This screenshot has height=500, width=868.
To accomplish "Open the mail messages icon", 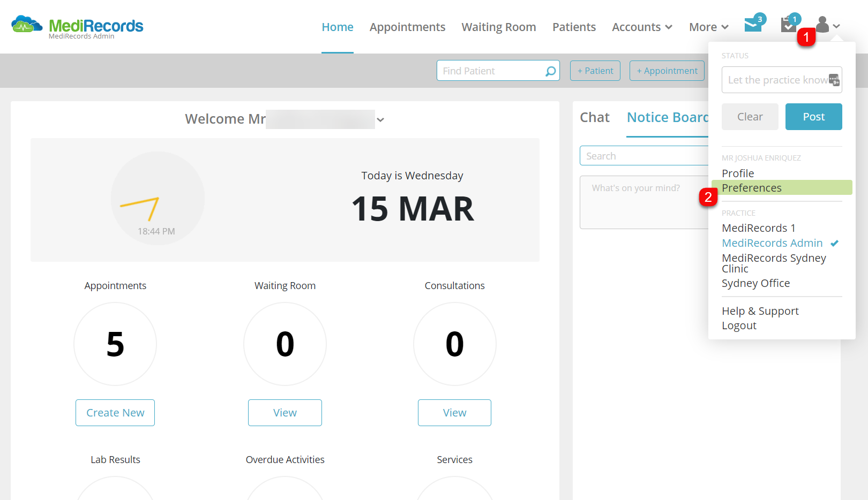I will click(x=753, y=25).
